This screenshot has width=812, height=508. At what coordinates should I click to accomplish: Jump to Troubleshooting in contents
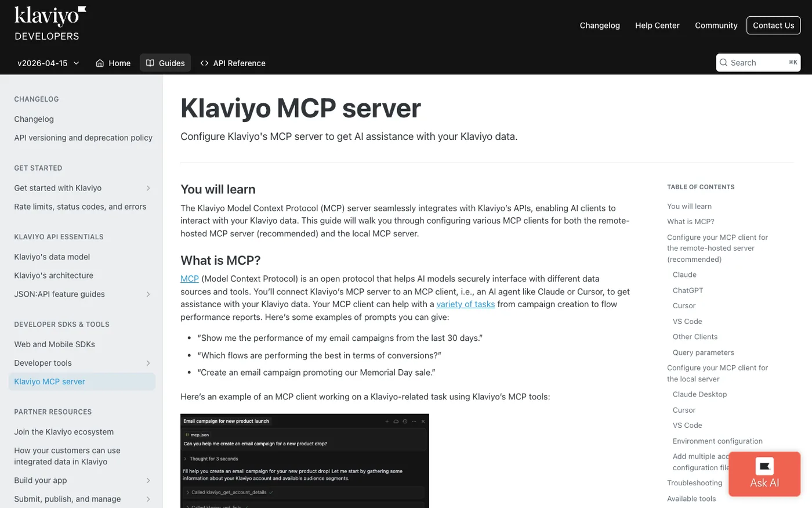click(695, 483)
